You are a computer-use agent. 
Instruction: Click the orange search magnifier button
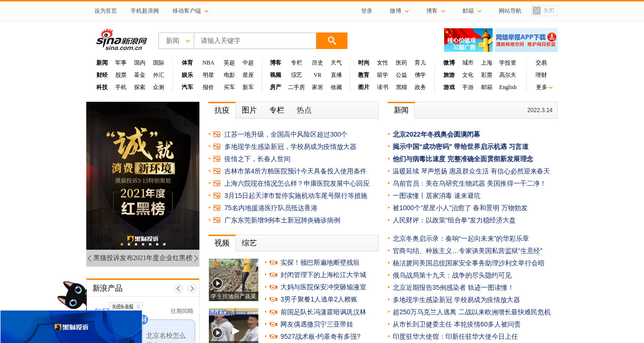[x=331, y=41]
